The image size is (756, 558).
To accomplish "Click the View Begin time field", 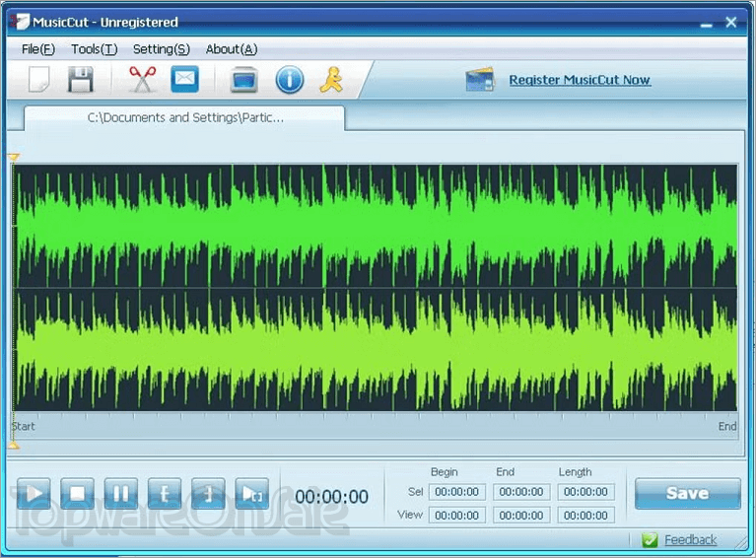I will click(x=456, y=515).
